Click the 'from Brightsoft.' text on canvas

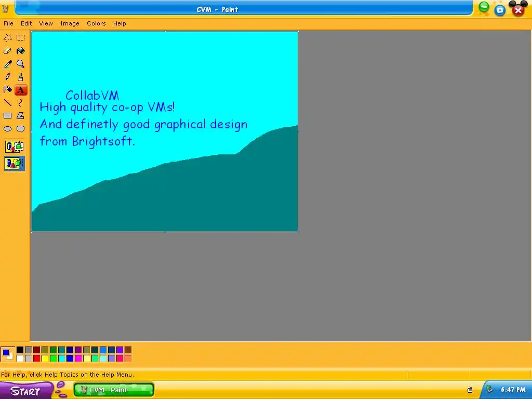(87, 141)
